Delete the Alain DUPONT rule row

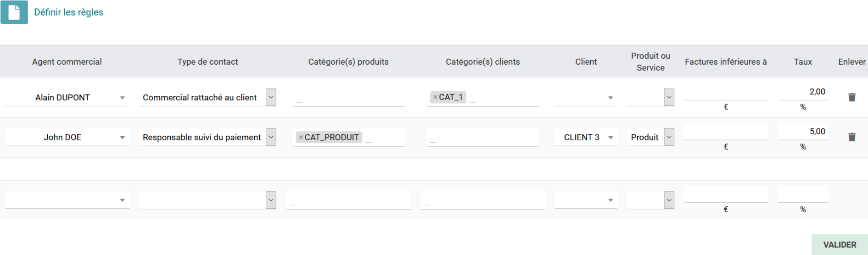[x=851, y=97]
